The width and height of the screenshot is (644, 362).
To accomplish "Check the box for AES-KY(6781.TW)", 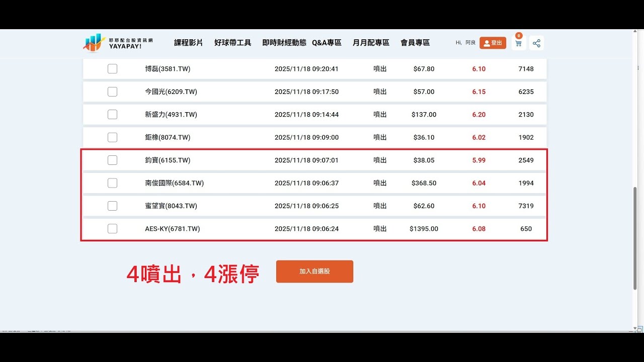I will tap(112, 229).
